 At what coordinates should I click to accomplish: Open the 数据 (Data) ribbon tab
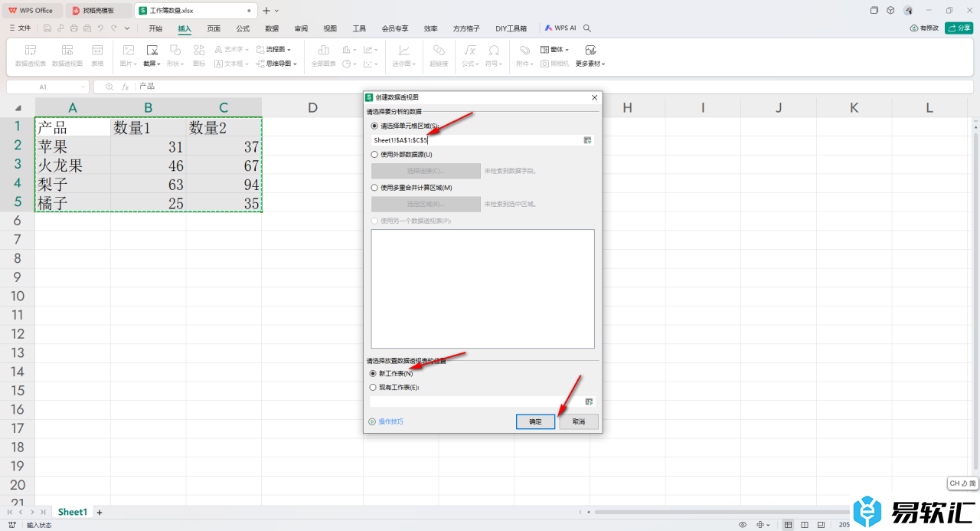pos(272,28)
